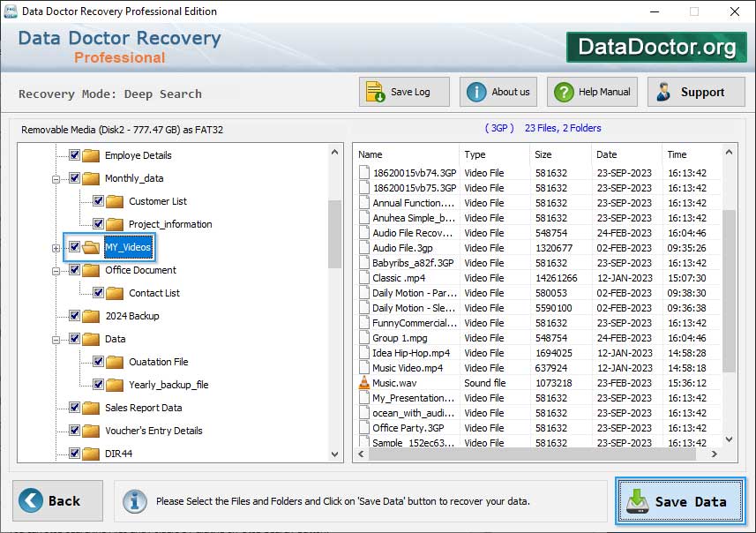Click folder tree scroll down arrow
Screen dimensions: 756x533
click(334, 454)
